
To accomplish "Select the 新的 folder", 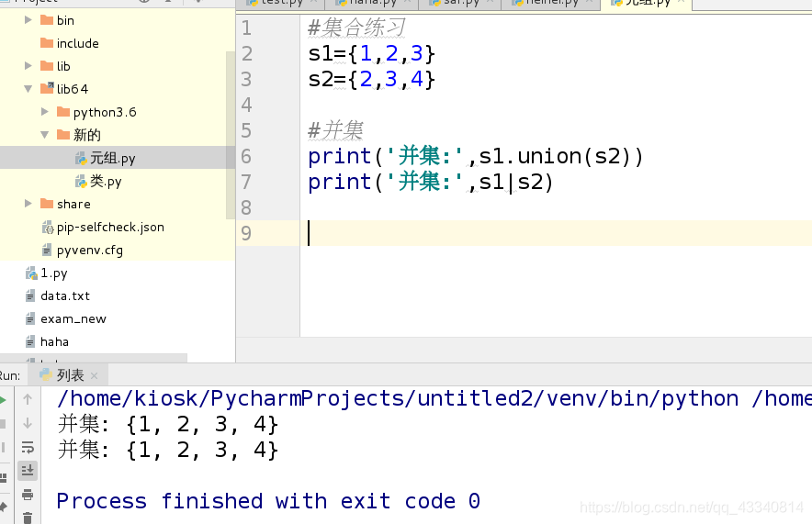I will (79, 135).
